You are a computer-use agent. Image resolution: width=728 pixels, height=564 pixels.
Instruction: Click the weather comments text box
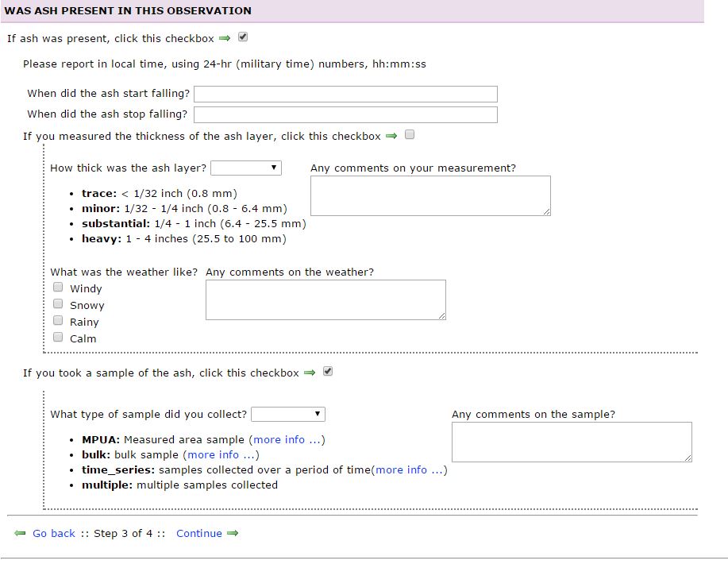pyautogui.click(x=325, y=299)
